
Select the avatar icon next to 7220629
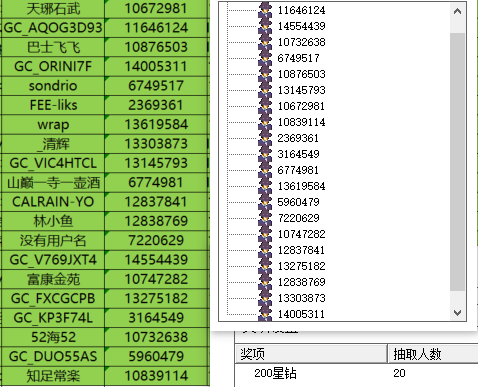point(265,218)
